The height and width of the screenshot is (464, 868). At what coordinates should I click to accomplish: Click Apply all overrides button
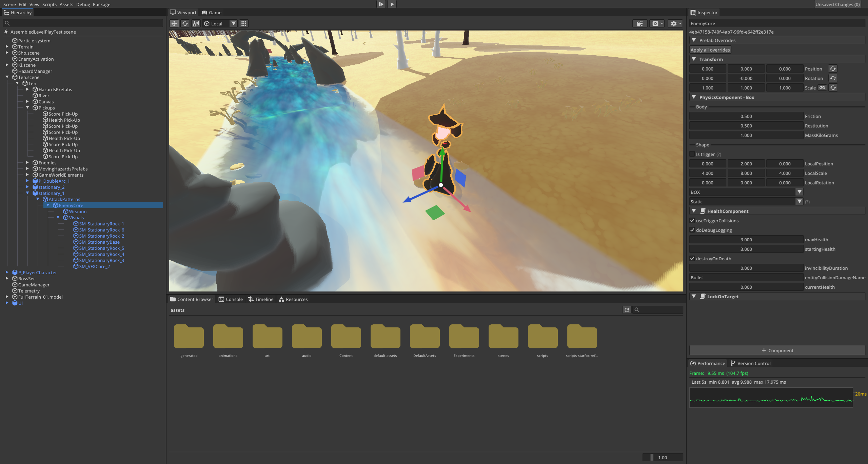pyautogui.click(x=710, y=50)
